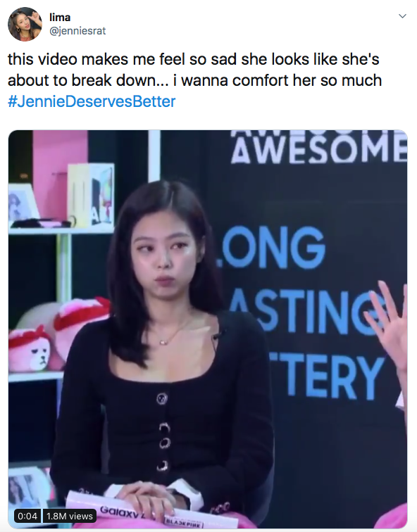Open lima's profile avatar picture
Image resolution: width=417 pixels, height=532 pixels.
coord(25,24)
